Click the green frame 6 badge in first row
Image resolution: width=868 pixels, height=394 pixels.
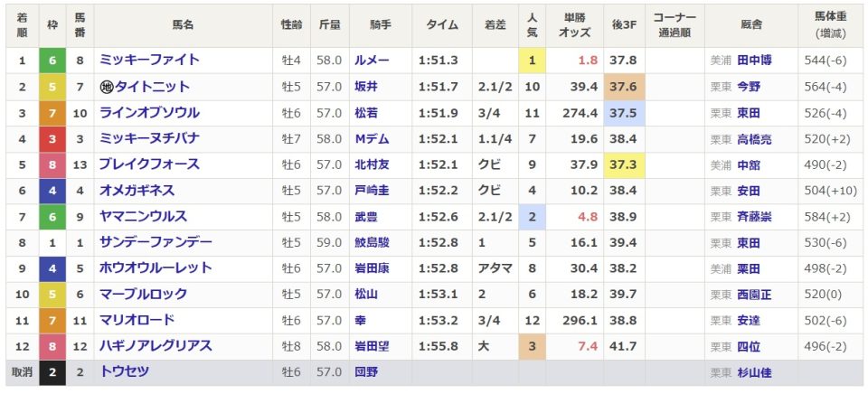[x=52, y=61]
